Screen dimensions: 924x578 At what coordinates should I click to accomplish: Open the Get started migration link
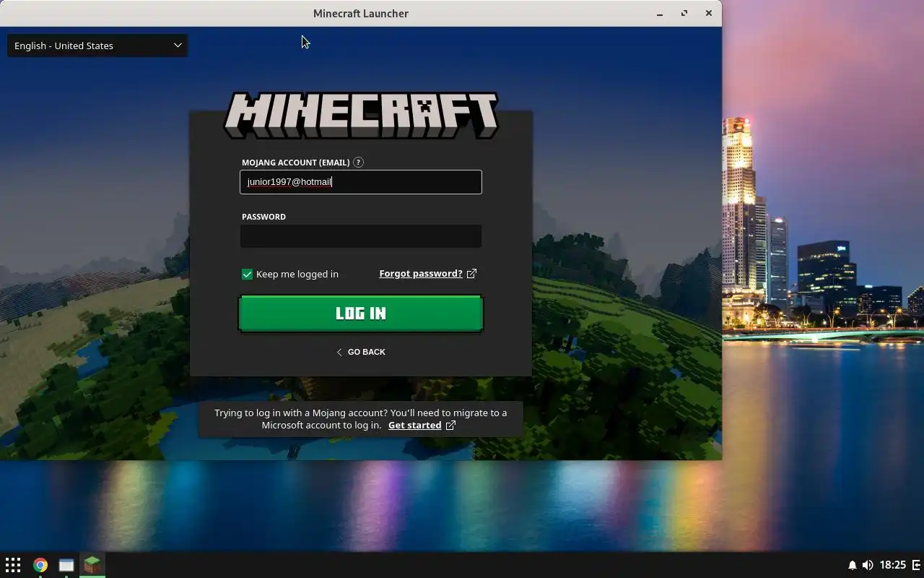coord(414,426)
